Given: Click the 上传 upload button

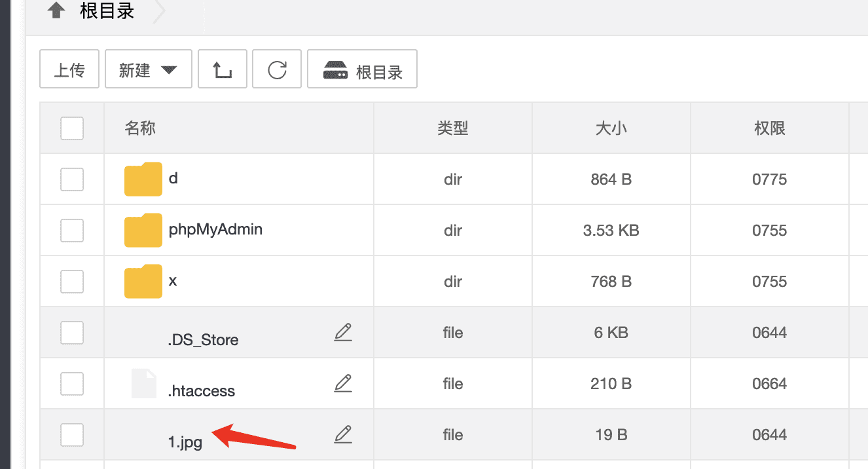Looking at the screenshot, I should 69,69.
